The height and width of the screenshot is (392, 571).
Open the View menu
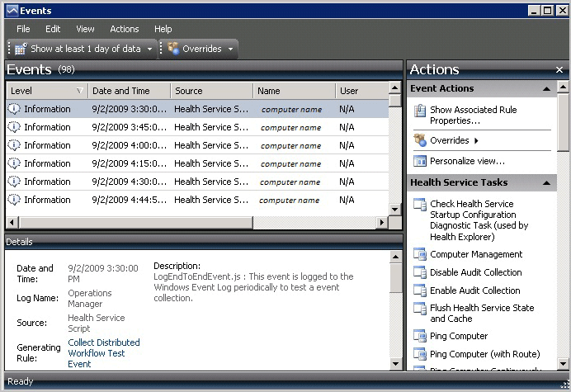(85, 29)
